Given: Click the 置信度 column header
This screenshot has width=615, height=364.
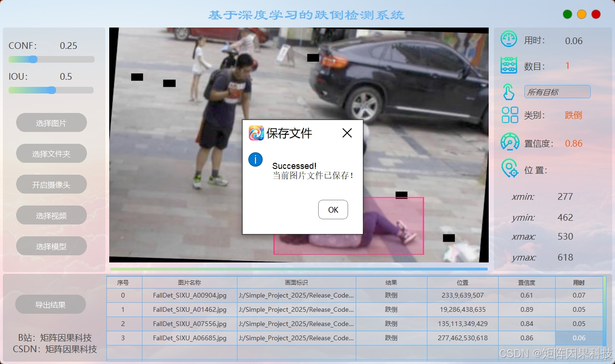Looking at the screenshot, I should click(527, 282).
